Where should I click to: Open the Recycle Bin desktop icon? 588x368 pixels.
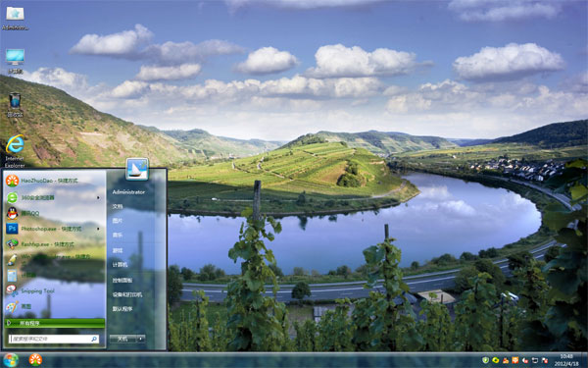[15, 104]
